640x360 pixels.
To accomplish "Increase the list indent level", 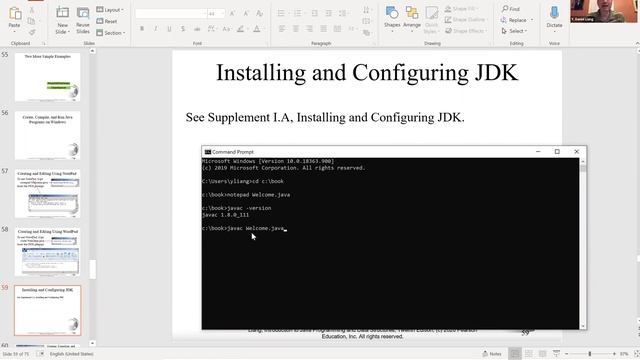I will tap(329, 13).
